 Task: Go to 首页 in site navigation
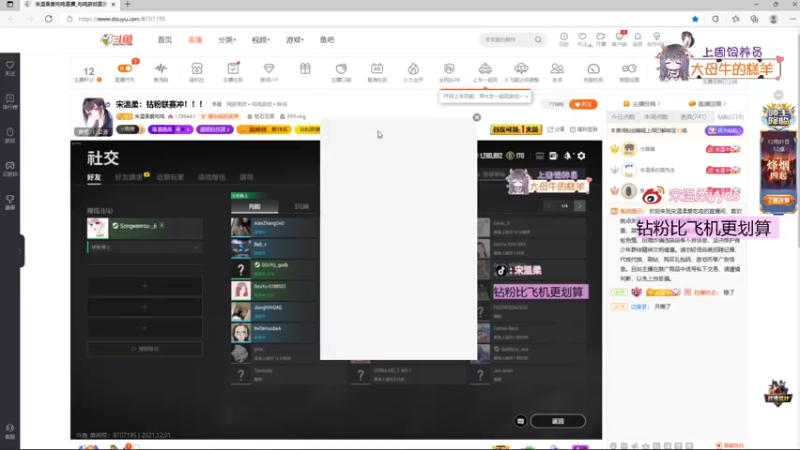[x=165, y=40]
